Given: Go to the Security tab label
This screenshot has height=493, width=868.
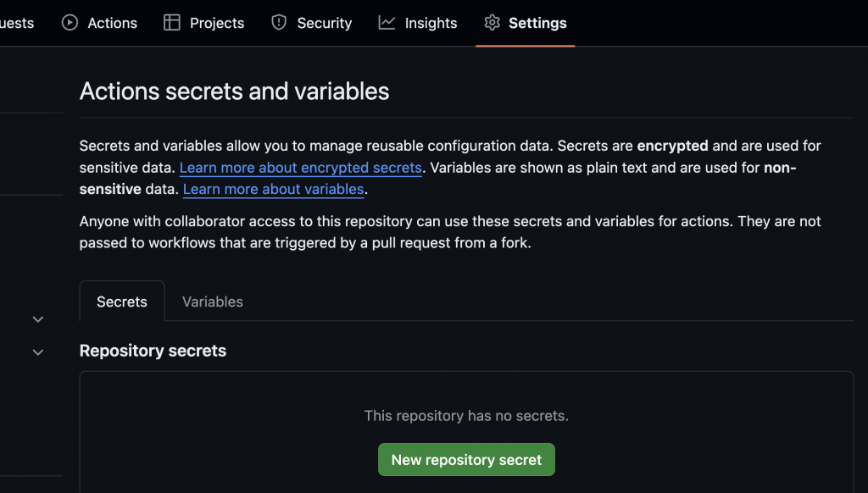Looking at the screenshot, I should click(324, 23).
